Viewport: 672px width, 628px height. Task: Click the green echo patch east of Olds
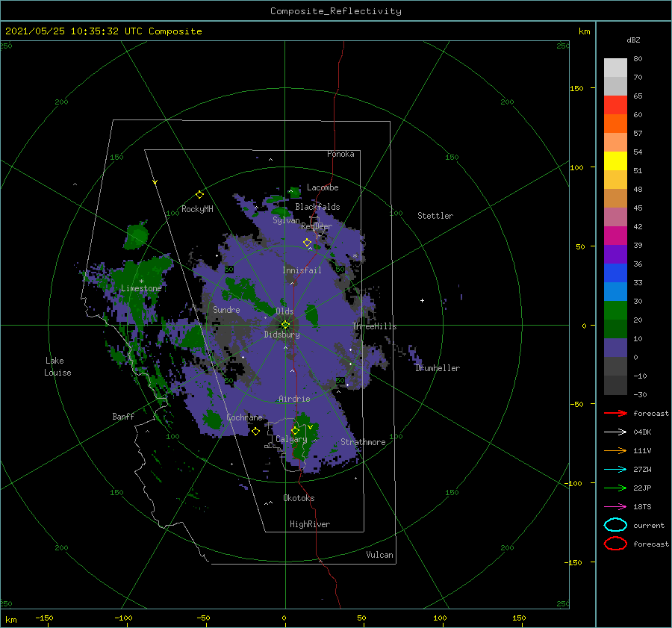[311, 314]
